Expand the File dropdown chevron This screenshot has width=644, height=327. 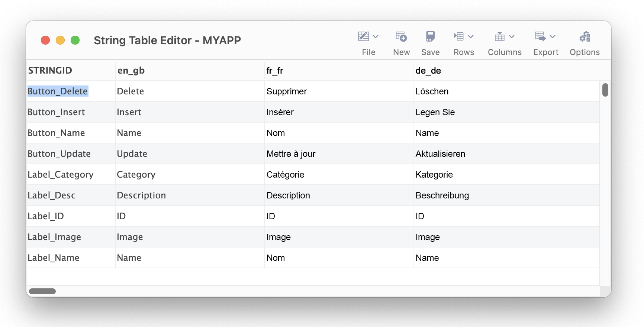click(x=376, y=36)
